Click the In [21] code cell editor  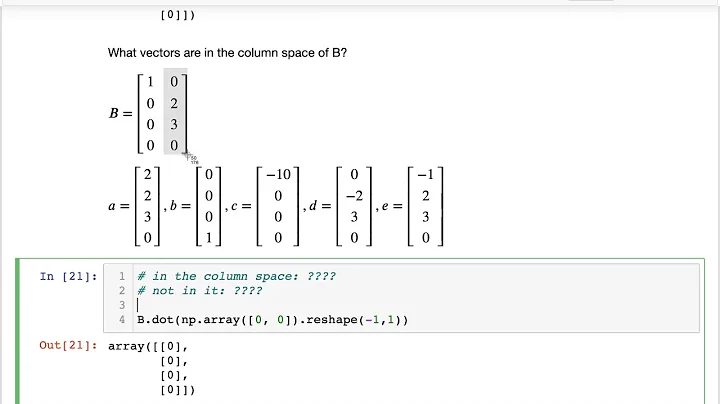(401, 298)
